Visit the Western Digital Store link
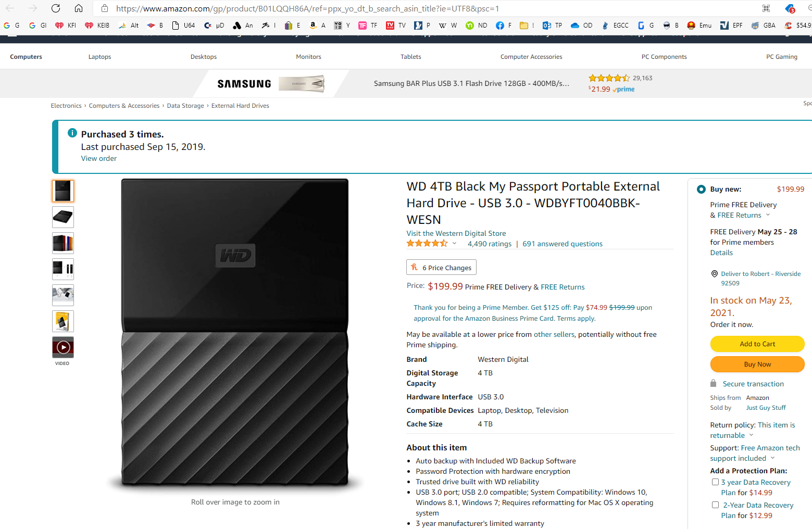 click(456, 233)
